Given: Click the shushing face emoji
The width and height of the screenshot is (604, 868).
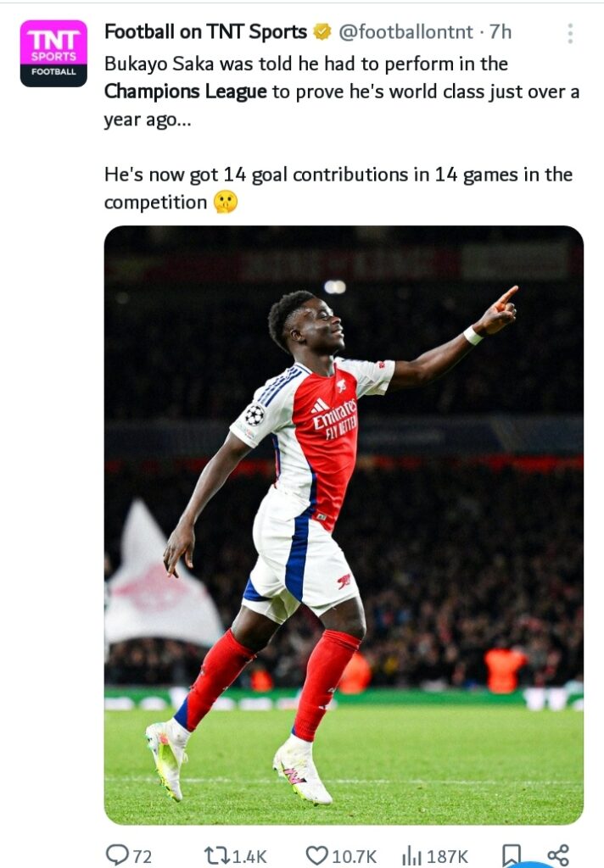Looking at the screenshot, I should point(226,202).
